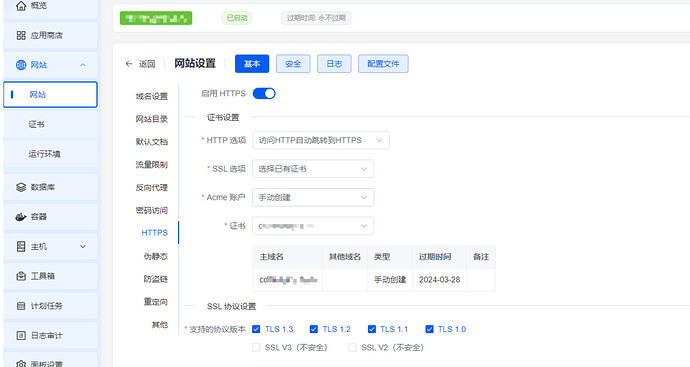Click the globe icon next to 网站
The image size is (690, 367).
pos(21,65)
